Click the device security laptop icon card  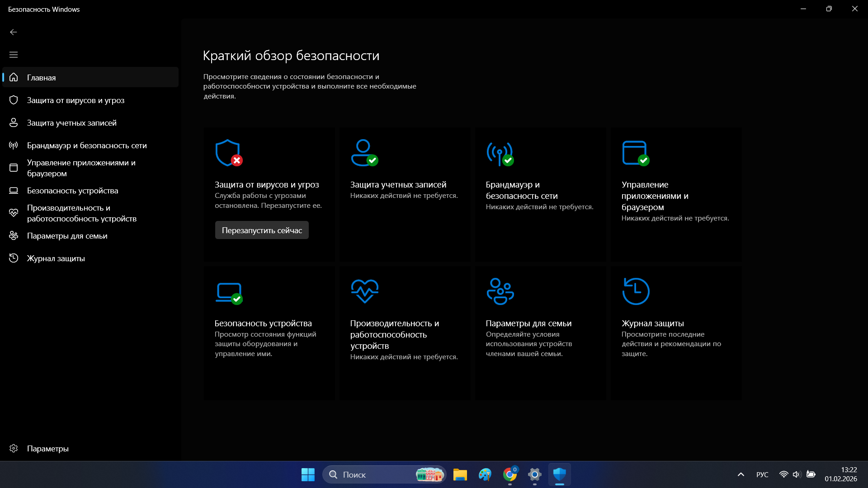click(229, 293)
